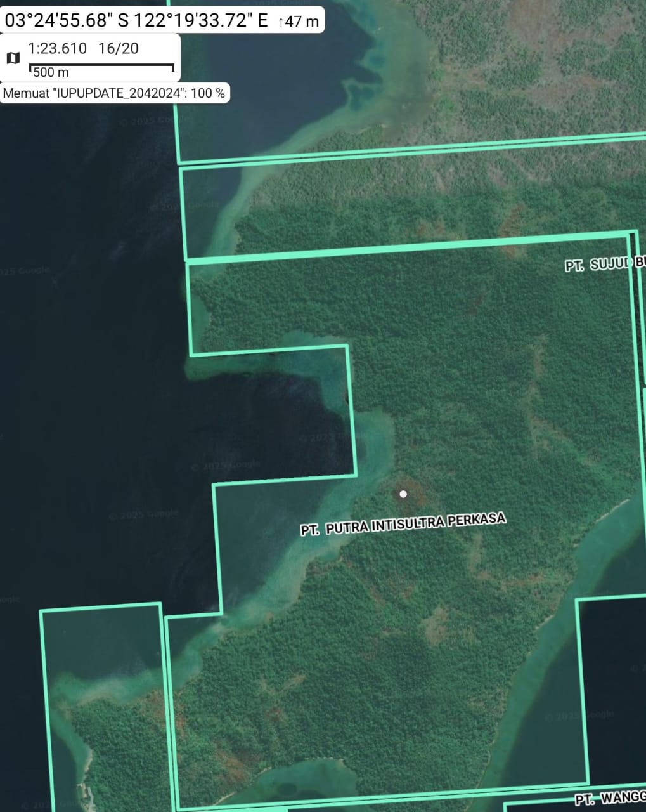The height and width of the screenshot is (812, 646).
Task: Tap the 1:23.610 map scale value
Action: [x=57, y=48]
